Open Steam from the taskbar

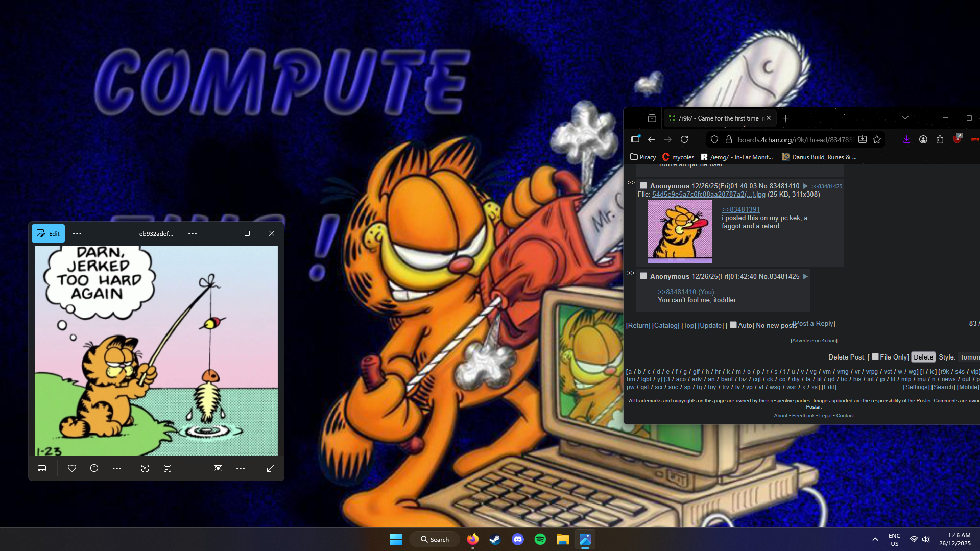click(x=495, y=539)
